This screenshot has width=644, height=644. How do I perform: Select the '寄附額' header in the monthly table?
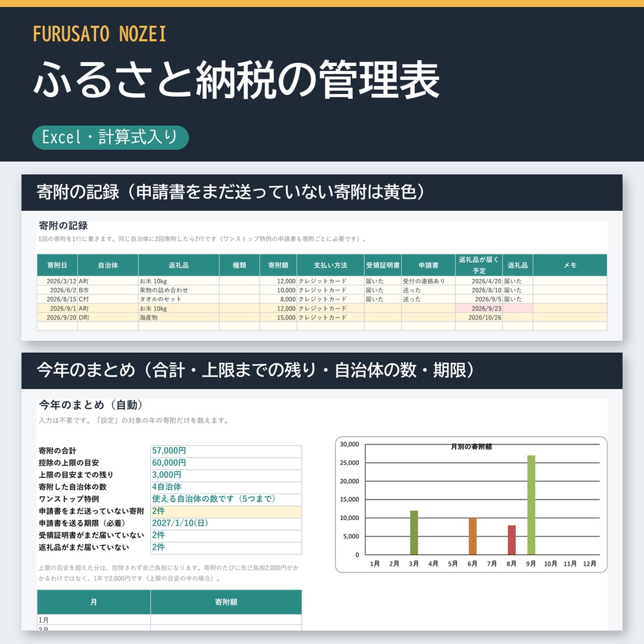(x=226, y=602)
